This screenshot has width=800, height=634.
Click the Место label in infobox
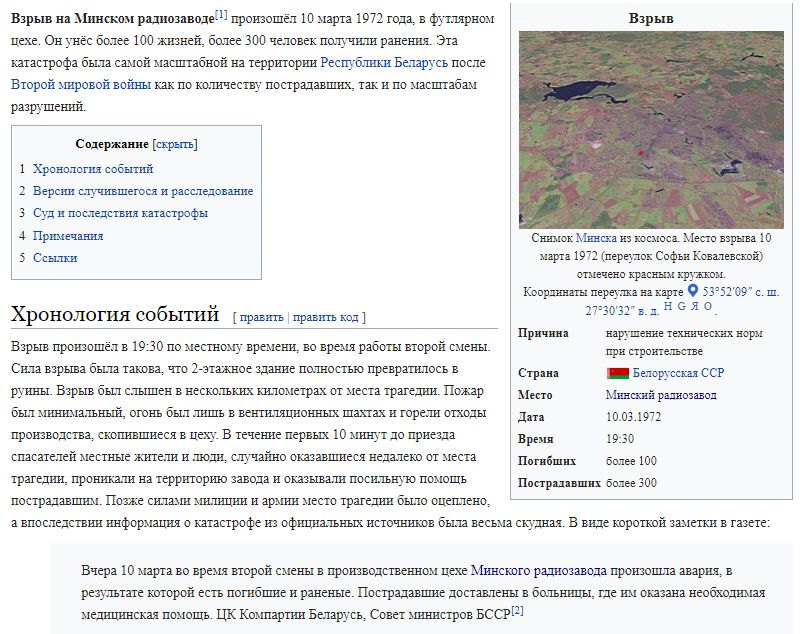pyautogui.click(x=535, y=395)
